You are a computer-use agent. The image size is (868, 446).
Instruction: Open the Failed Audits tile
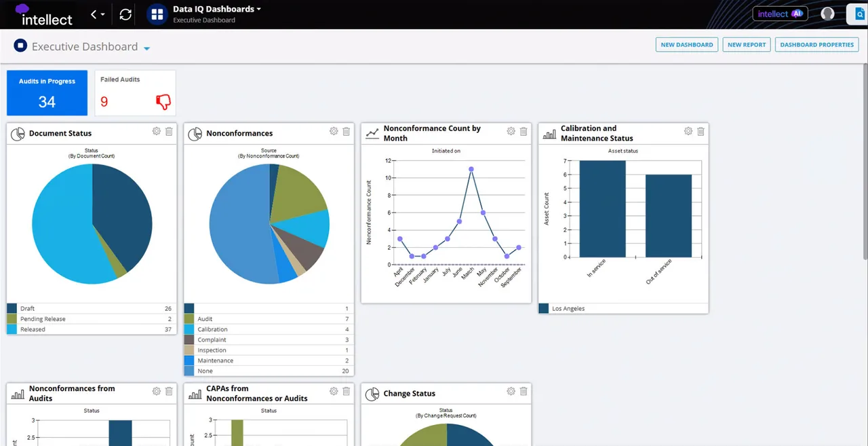(135, 93)
